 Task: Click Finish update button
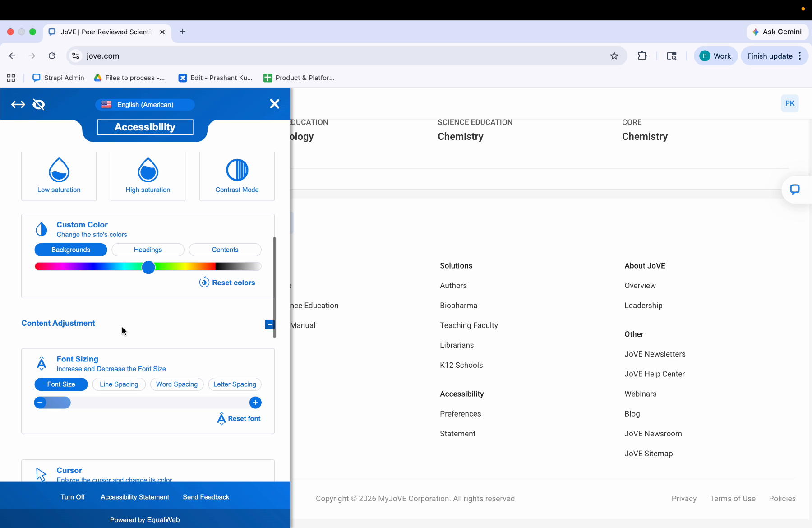774,56
